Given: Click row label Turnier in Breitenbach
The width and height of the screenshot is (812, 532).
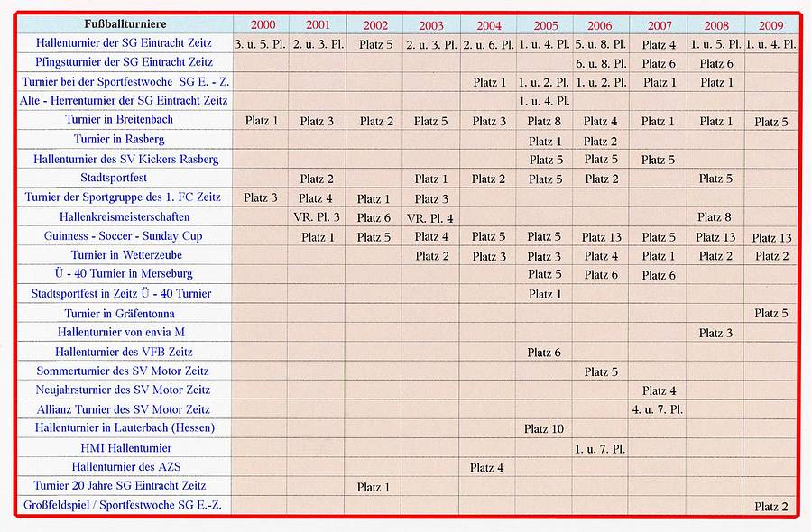Looking at the screenshot, I should coord(119,120).
